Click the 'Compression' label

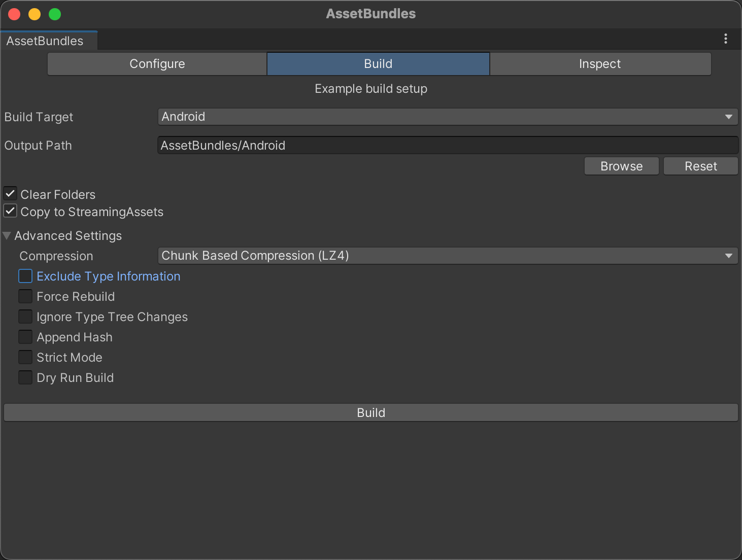(x=56, y=256)
